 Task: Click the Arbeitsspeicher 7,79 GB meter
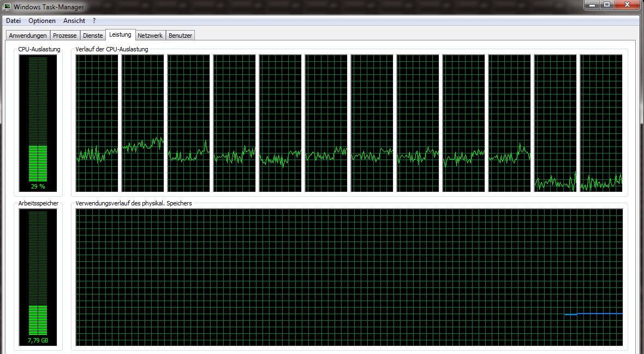38,278
